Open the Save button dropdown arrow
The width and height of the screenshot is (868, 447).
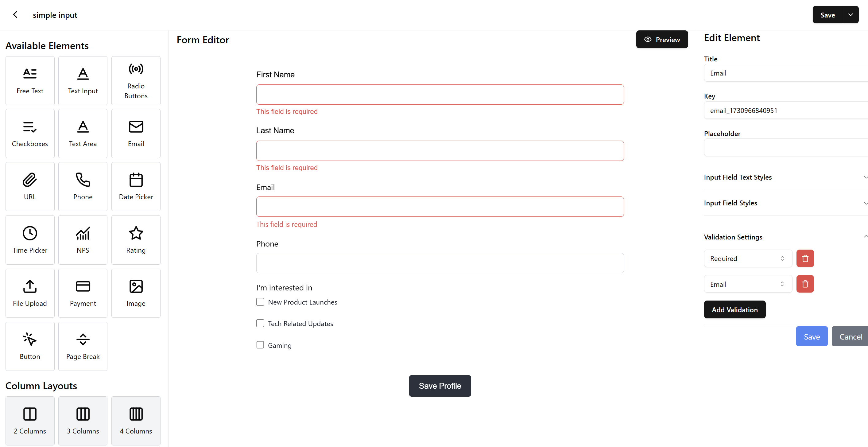click(851, 14)
